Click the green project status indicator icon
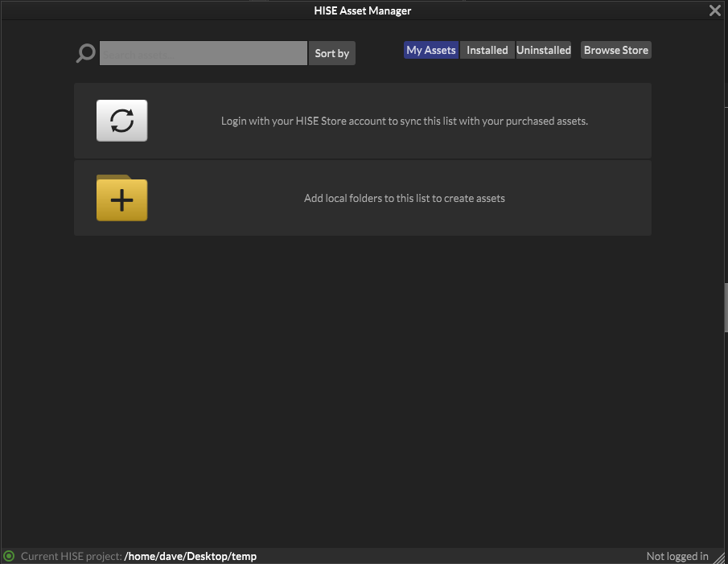728x564 pixels. click(9, 556)
